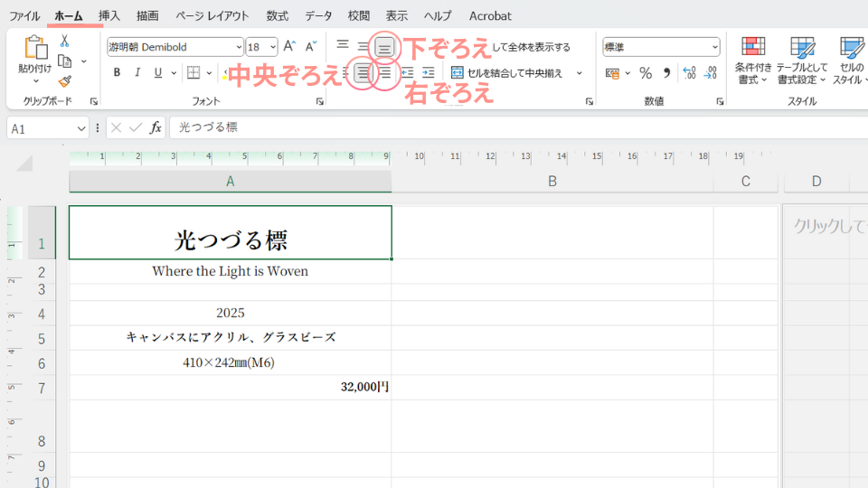Select column A header
Image resolution: width=868 pixels, height=488 pixels.
(x=231, y=182)
